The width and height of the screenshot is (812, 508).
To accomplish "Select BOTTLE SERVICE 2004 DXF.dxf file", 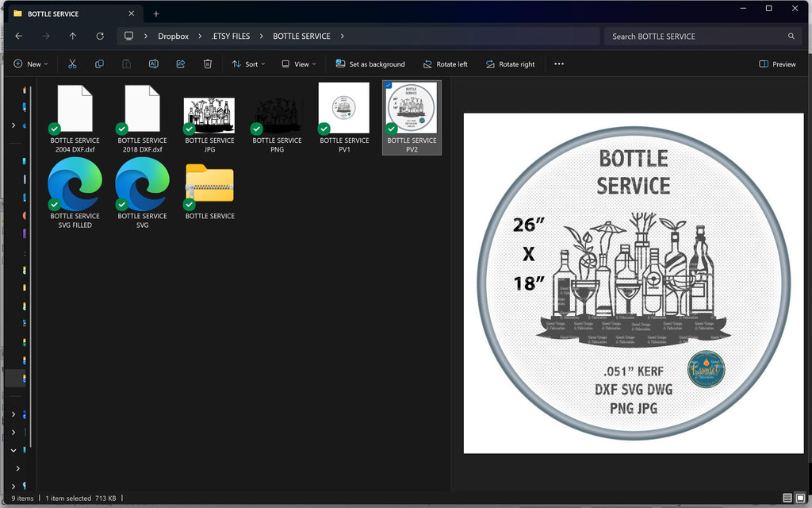I will coord(75,117).
